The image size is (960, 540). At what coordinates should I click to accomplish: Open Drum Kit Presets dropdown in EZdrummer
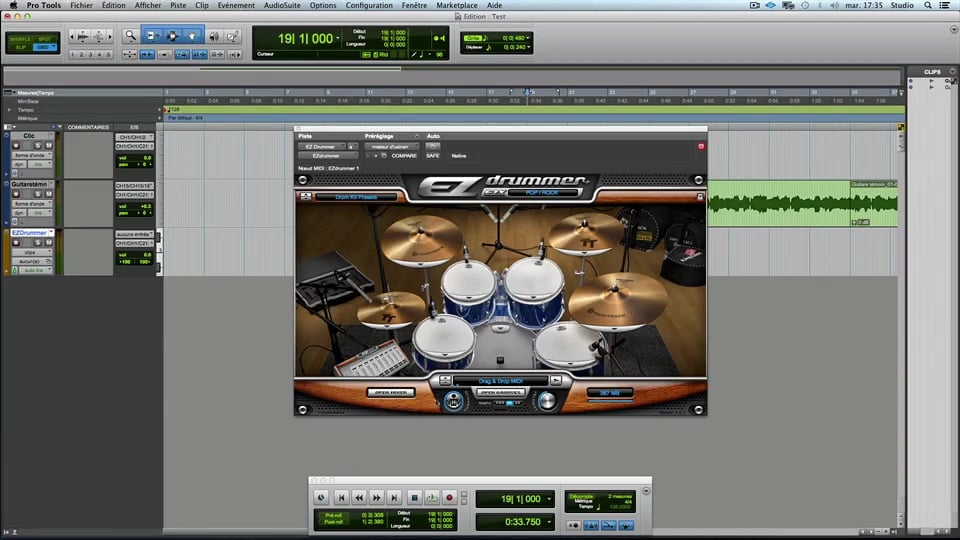click(356, 197)
